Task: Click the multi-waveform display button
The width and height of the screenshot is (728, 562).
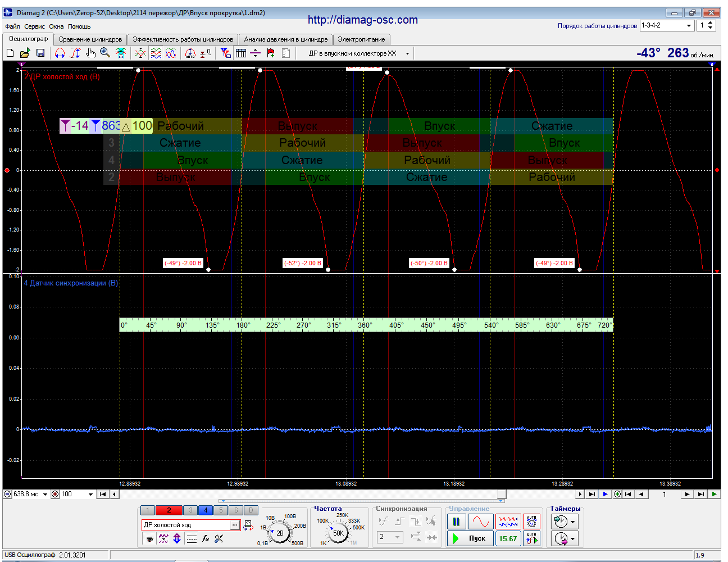Action: (508, 522)
